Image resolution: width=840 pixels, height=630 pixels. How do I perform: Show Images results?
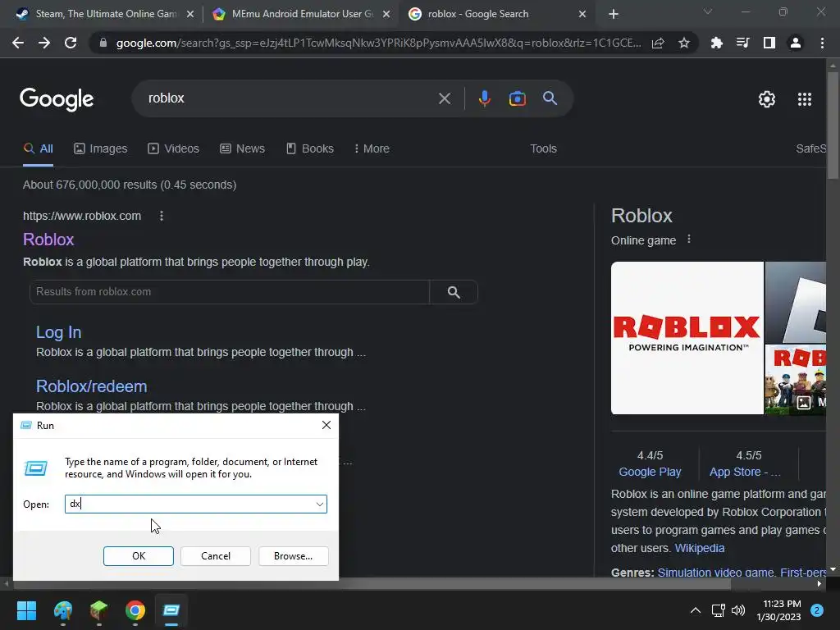coord(101,149)
